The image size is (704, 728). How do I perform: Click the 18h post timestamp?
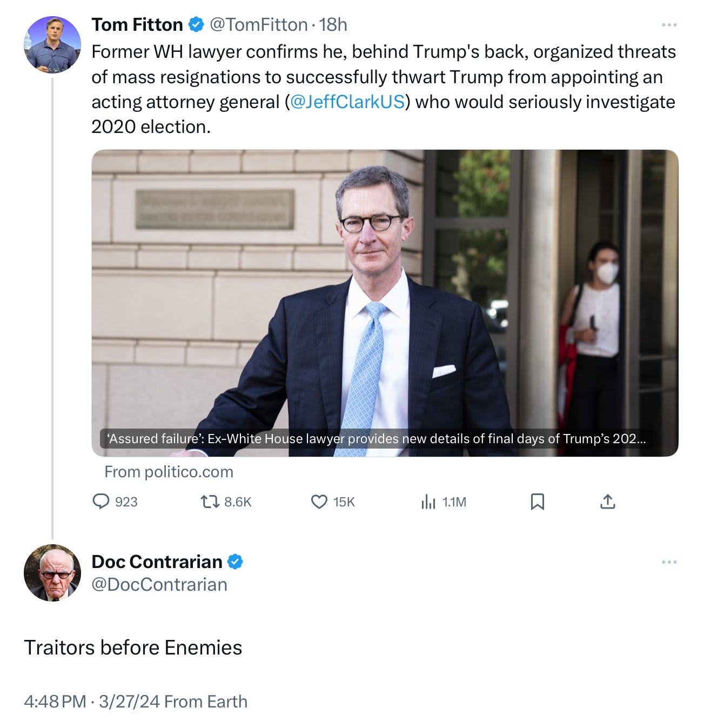pos(333,25)
